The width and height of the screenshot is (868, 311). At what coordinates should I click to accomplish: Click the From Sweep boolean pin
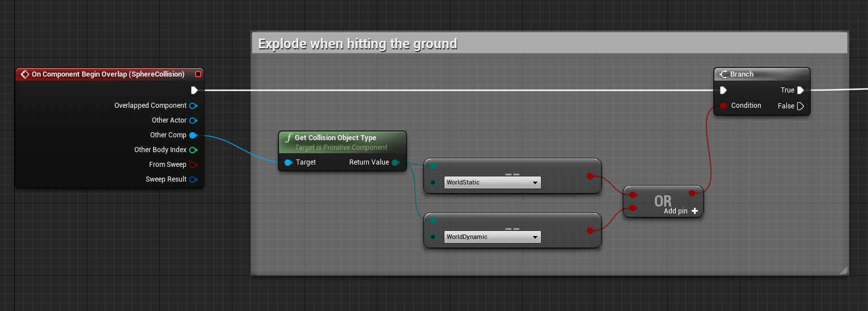pyautogui.click(x=193, y=165)
